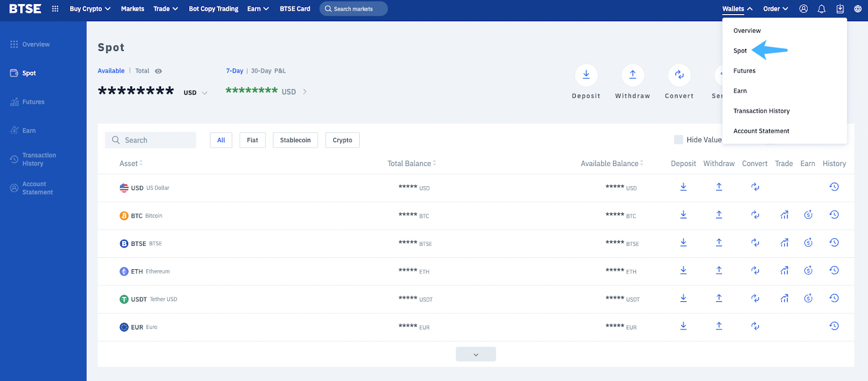The height and width of the screenshot is (381, 868).
Task: Click convert icon in USD row
Action: point(755,187)
